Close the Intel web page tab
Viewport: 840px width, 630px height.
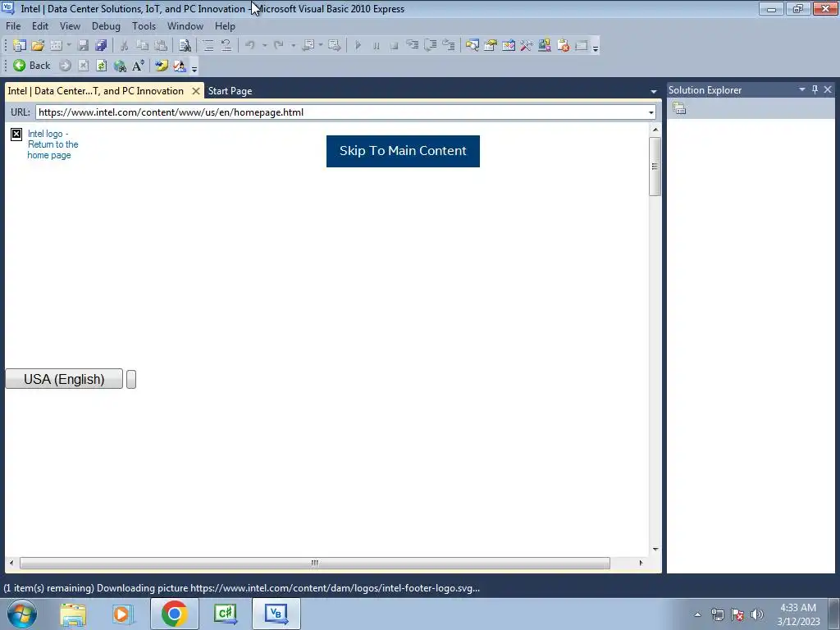[196, 91]
